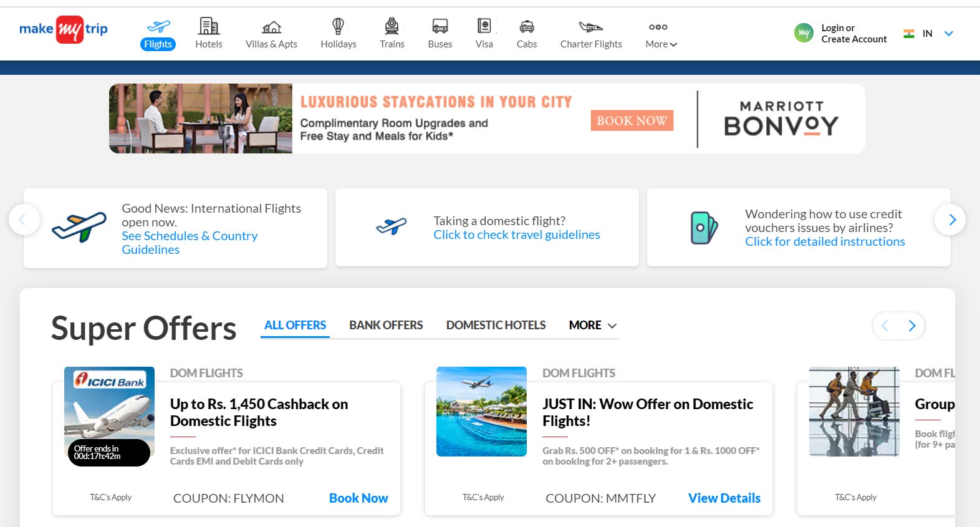The height and width of the screenshot is (527, 980).
Task: Click BOOK NOW on Marriott banner
Action: pos(632,120)
